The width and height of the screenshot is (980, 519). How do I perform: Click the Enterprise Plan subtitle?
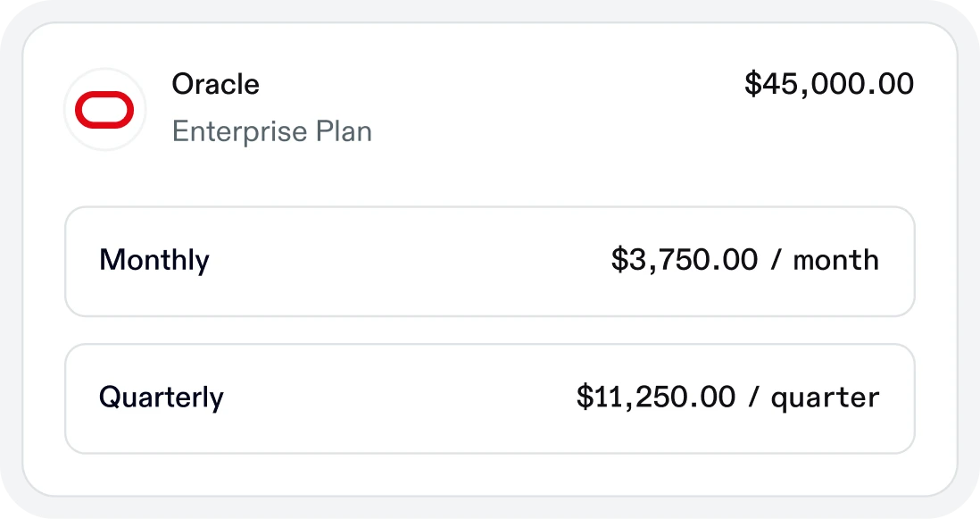(x=271, y=132)
